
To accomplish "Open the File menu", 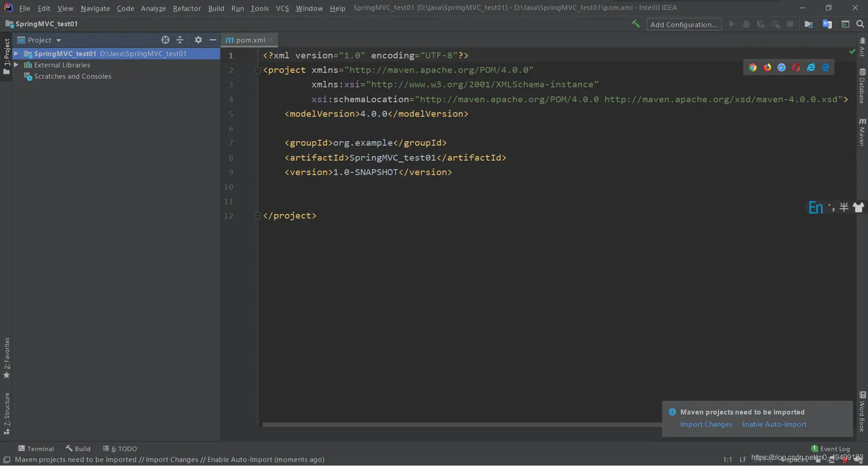I will [25, 8].
